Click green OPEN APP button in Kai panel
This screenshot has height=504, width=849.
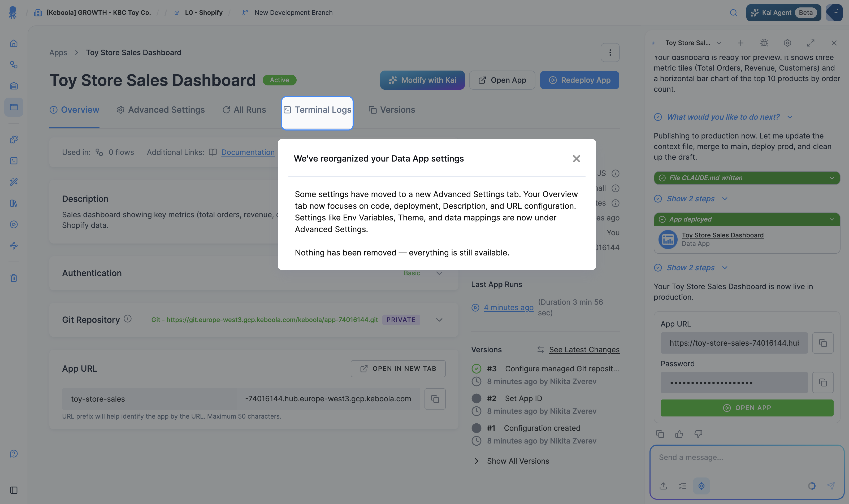(x=747, y=408)
